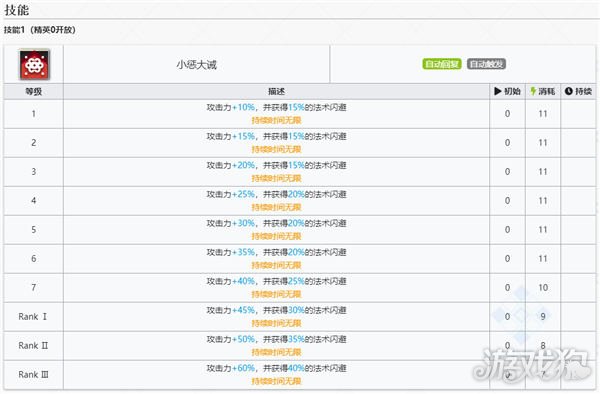Click the clock icon beside 持续
The width and height of the screenshot is (600, 394).
pos(569,91)
